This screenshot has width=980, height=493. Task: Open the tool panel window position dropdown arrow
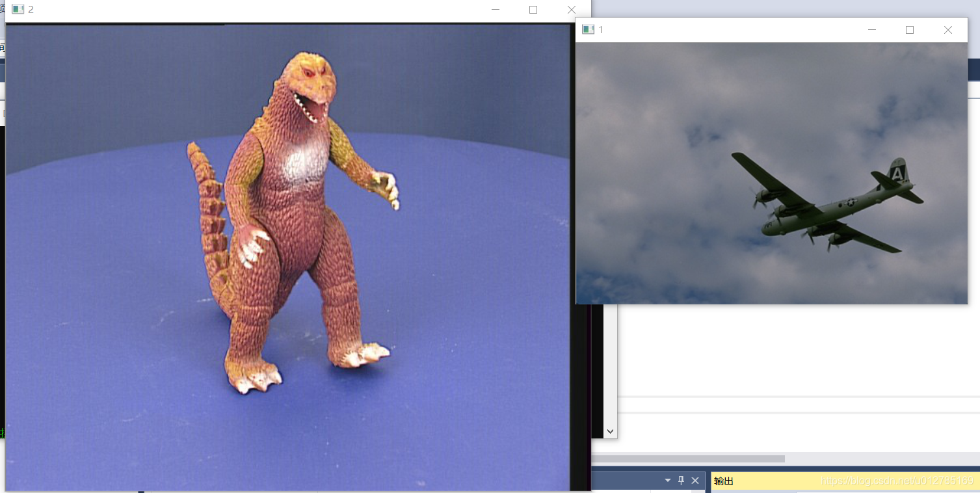point(667,481)
